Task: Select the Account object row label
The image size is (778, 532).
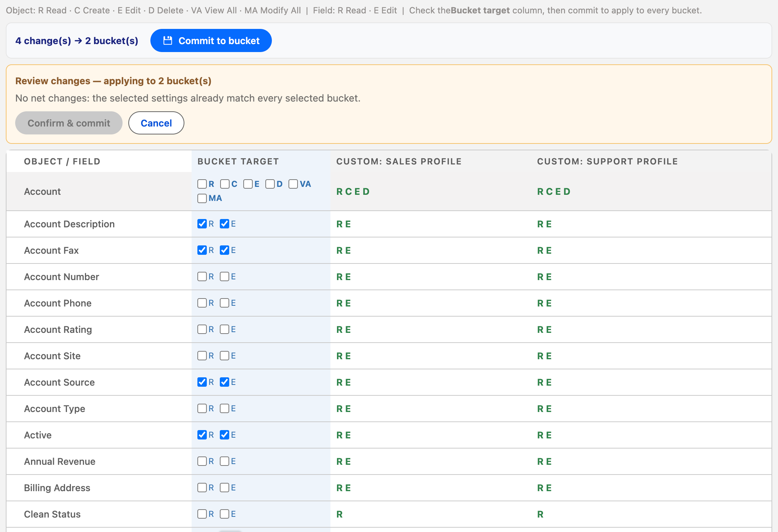Action: (x=42, y=192)
